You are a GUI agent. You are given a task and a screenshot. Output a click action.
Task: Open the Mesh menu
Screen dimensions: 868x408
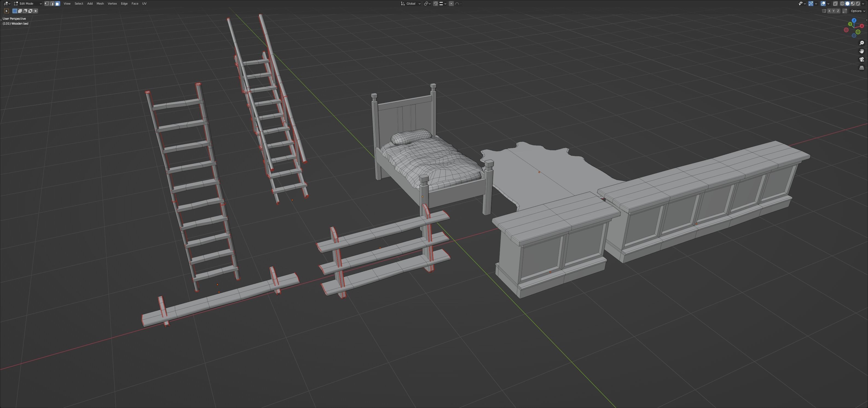(100, 3)
